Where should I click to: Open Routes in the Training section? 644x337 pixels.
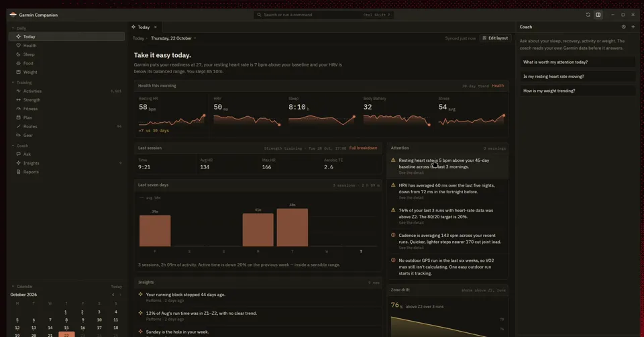(66, 127)
